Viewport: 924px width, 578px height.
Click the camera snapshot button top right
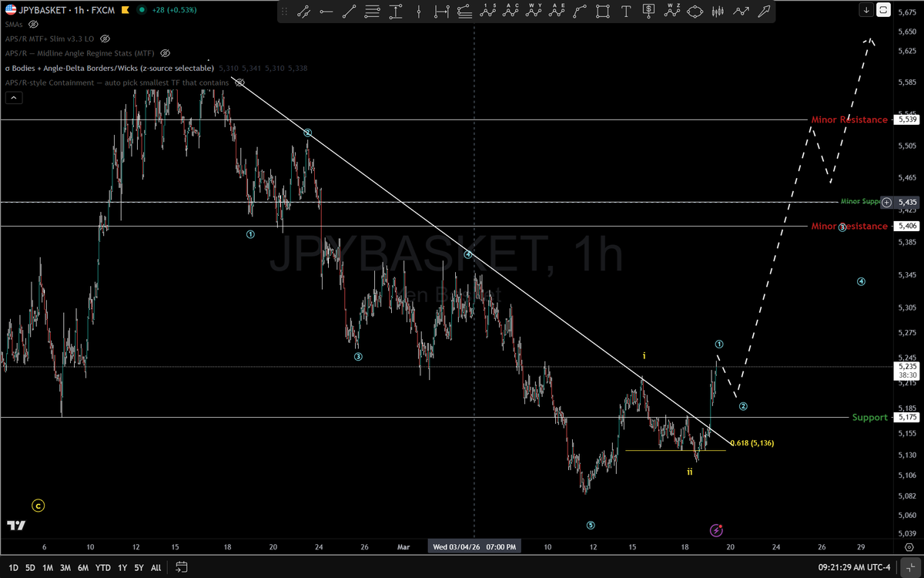click(x=883, y=10)
